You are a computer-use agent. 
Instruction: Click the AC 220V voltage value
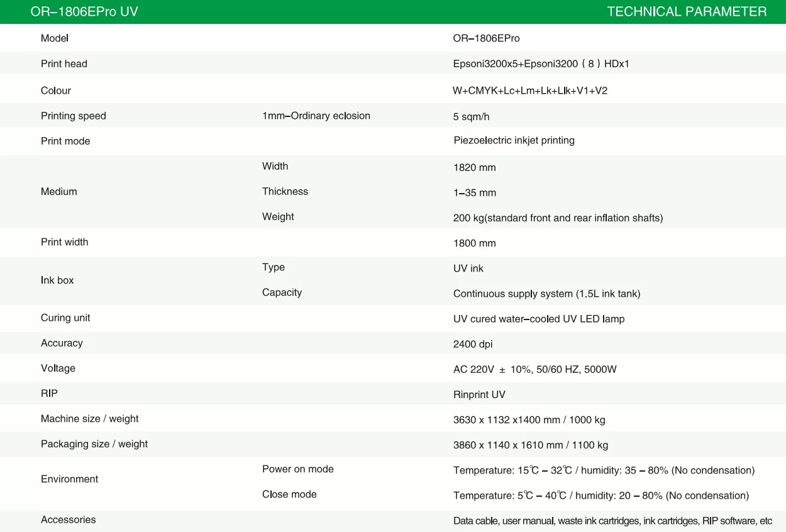pos(534,369)
